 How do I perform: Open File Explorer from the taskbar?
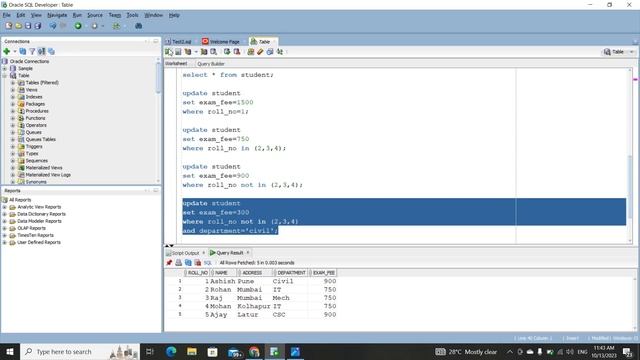[192, 352]
